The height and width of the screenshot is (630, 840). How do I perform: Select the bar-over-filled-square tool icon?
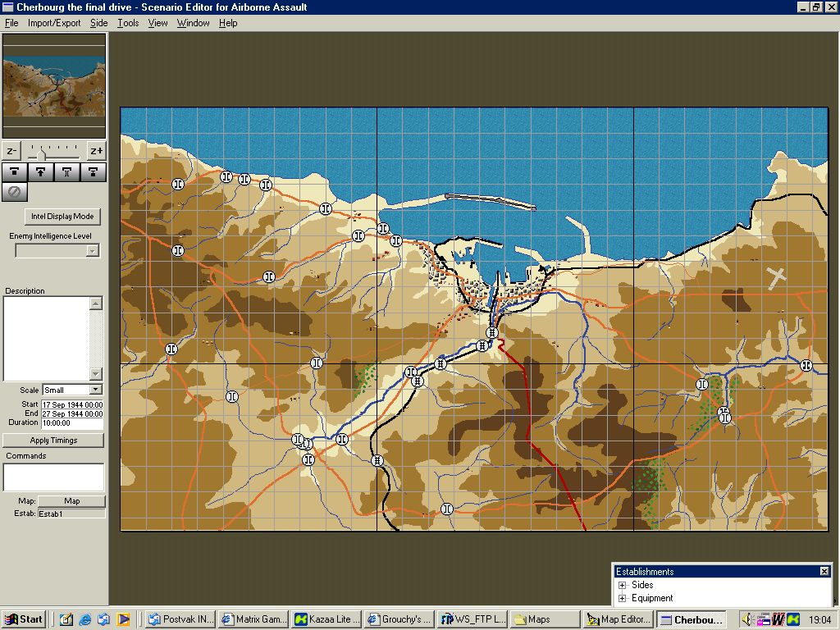pos(15,172)
